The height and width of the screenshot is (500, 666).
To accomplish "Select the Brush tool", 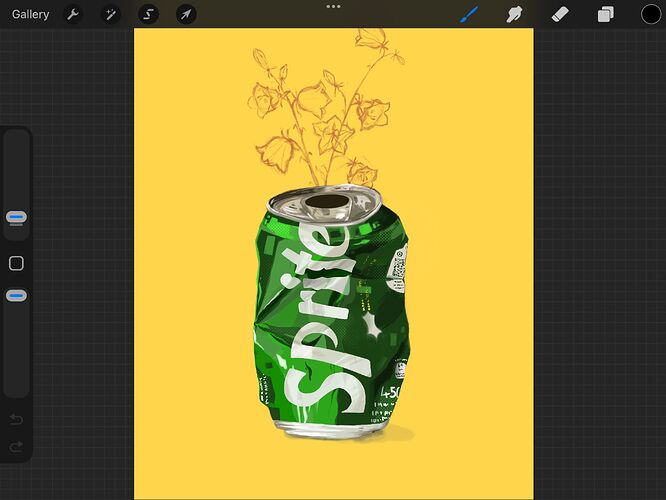I will [x=469, y=14].
